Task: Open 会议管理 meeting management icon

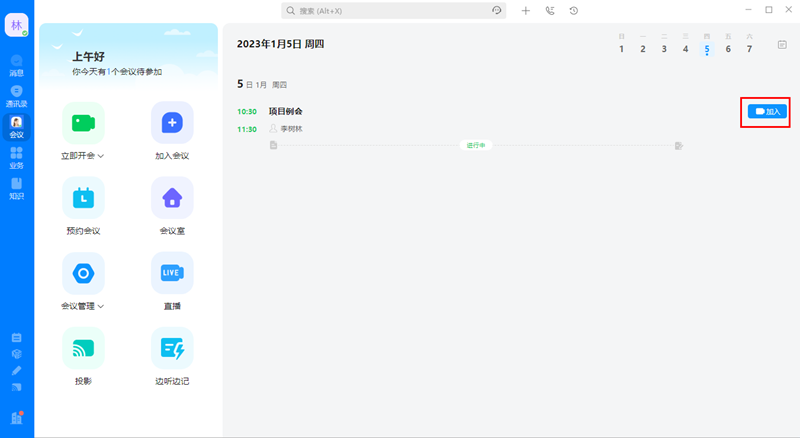Action: click(x=83, y=273)
